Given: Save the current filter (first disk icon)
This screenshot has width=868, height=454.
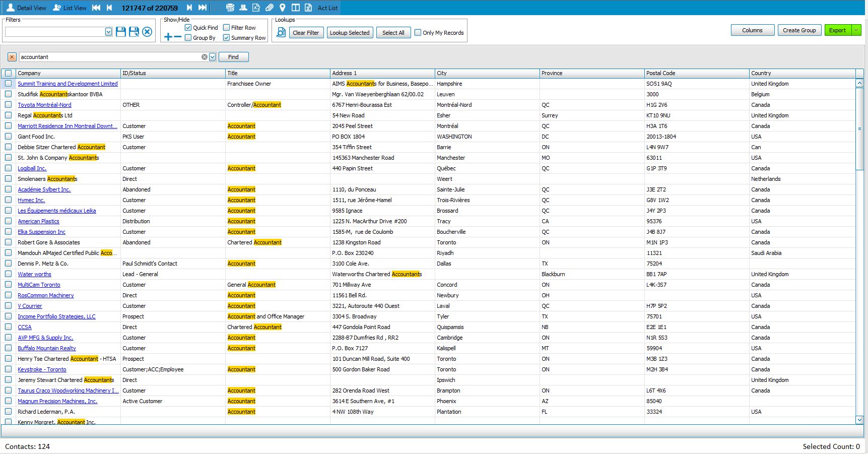Looking at the screenshot, I should click(x=121, y=32).
